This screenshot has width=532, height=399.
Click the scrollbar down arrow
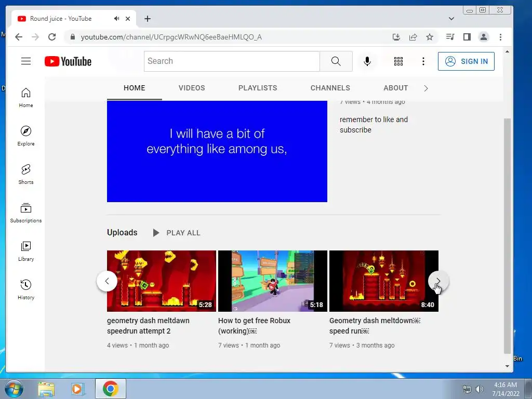(507, 366)
